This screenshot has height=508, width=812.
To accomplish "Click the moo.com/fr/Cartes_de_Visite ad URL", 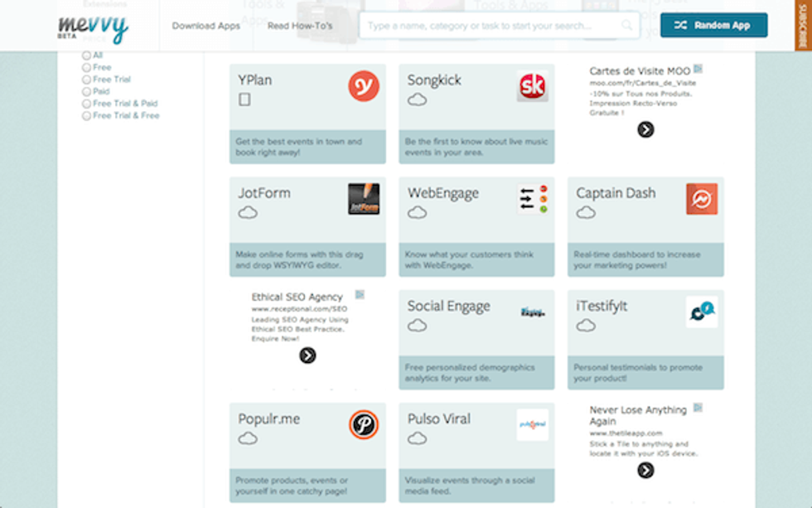I will tap(643, 83).
